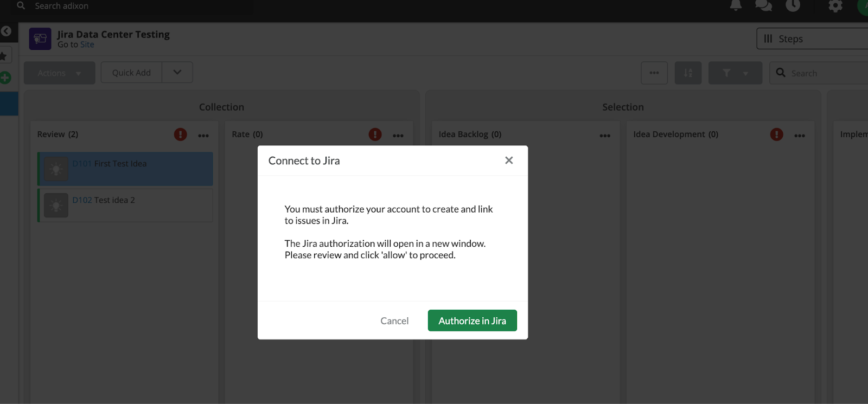Click the favorites star icon in sidebar

pyautogui.click(x=3, y=56)
